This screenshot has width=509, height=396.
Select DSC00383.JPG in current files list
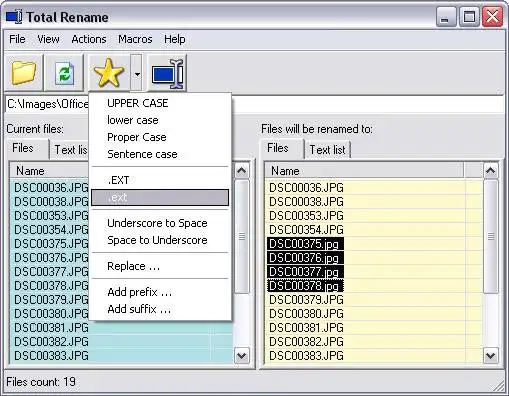pyautogui.click(x=51, y=356)
